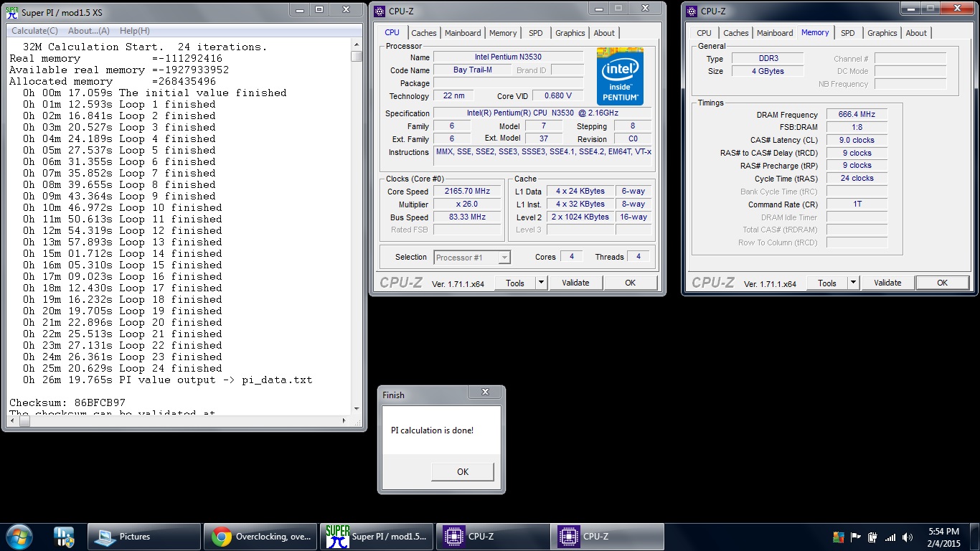Click the Super PI vertical scrollbar up arrow
Image resolution: width=980 pixels, height=551 pixels.
(x=357, y=44)
